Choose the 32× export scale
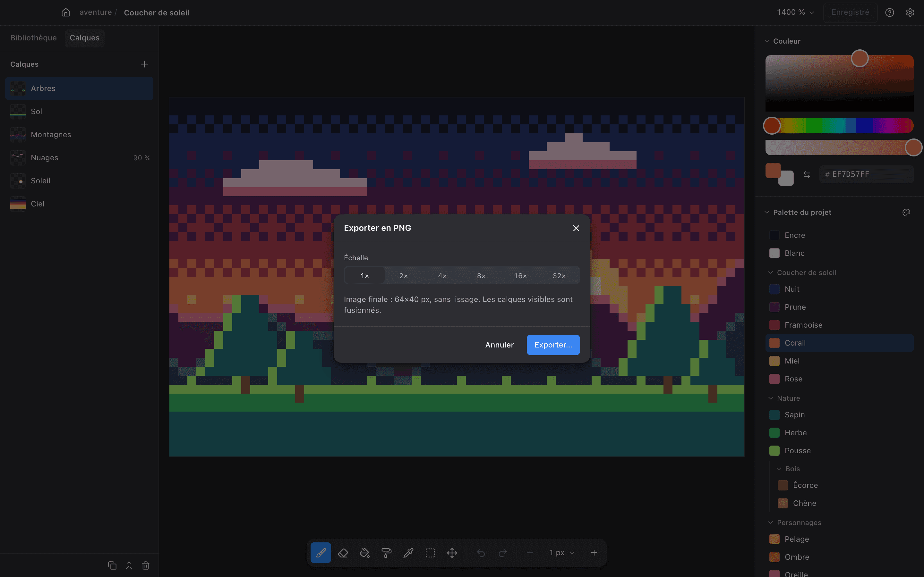This screenshot has height=577, width=924. point(559,276)
